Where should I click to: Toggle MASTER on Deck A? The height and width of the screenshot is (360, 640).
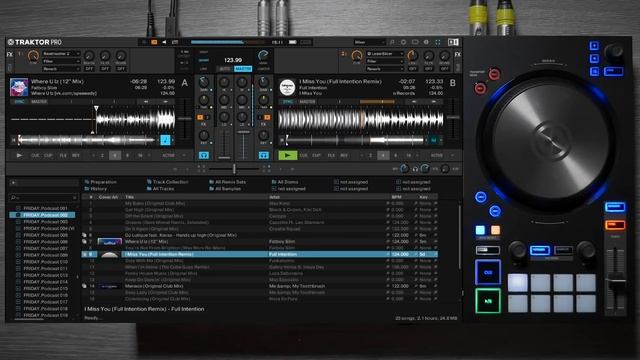[x=39, y=102]
